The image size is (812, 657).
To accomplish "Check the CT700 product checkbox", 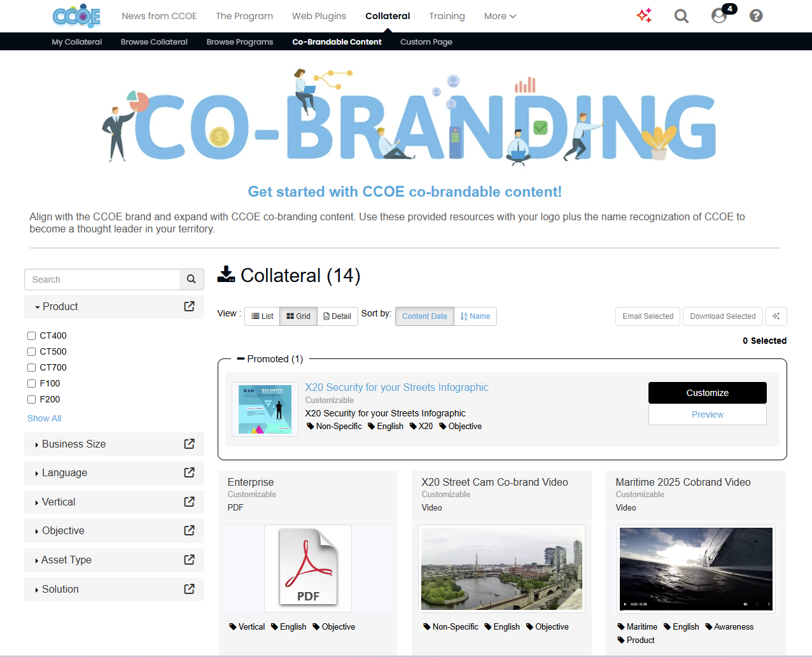I will 31,367.
